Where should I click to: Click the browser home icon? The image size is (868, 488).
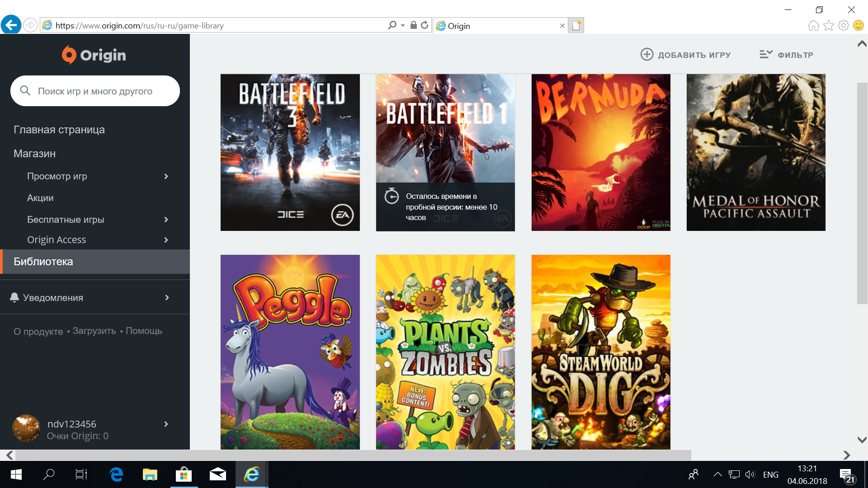pos(814,25)
